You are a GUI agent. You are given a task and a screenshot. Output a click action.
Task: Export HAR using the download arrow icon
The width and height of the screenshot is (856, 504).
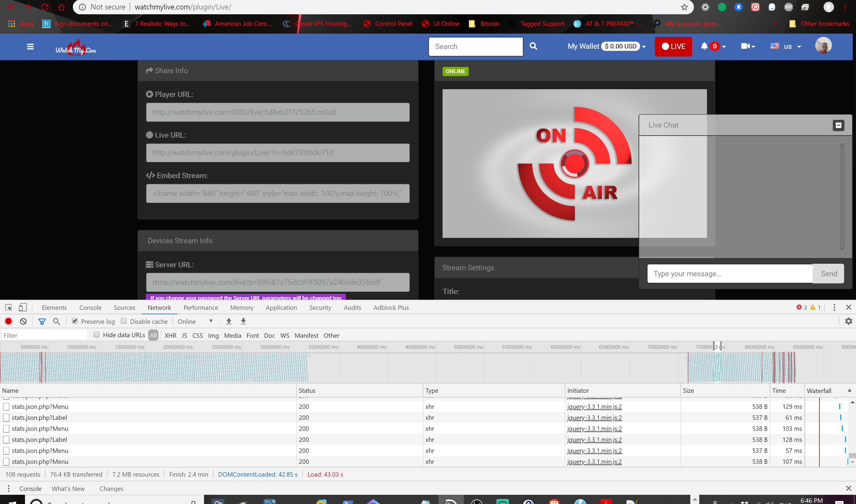(x=244, y=321)
